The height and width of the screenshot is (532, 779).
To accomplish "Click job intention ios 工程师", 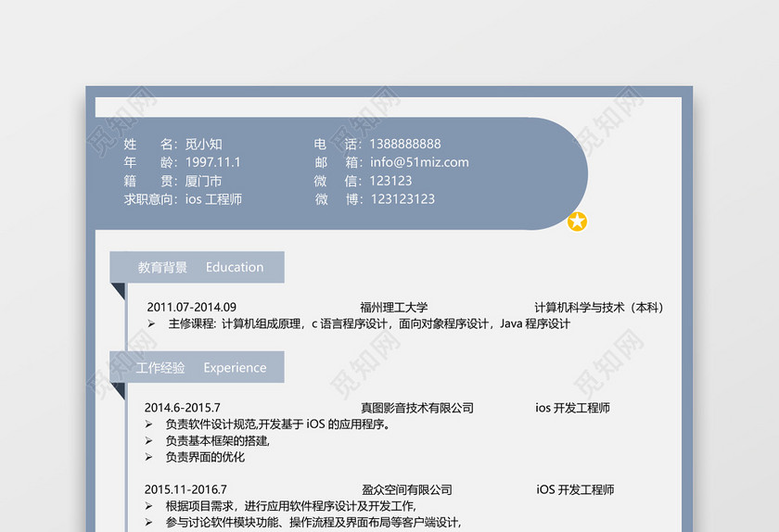I will [x=213, y=199].
